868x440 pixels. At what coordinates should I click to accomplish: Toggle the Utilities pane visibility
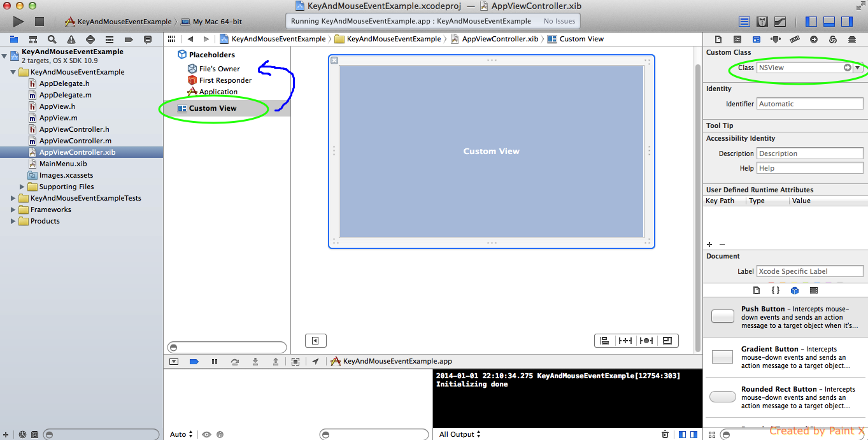click(x=846, y=21)
